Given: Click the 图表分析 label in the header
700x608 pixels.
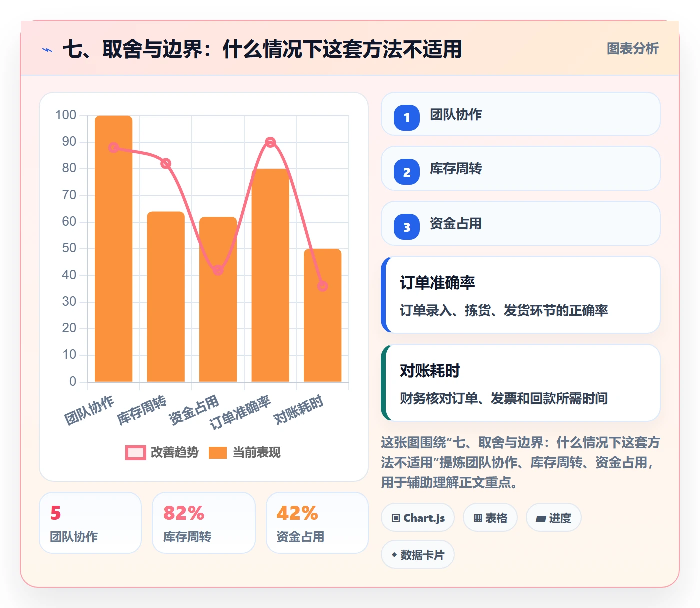Looking at the screenshot, I should coord(633,48).
